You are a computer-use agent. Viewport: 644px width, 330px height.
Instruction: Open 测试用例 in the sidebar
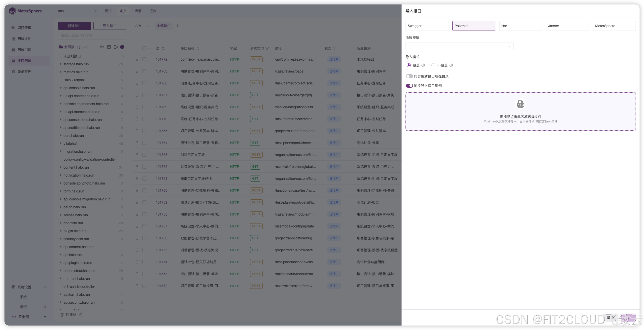[x=24, y=50]
